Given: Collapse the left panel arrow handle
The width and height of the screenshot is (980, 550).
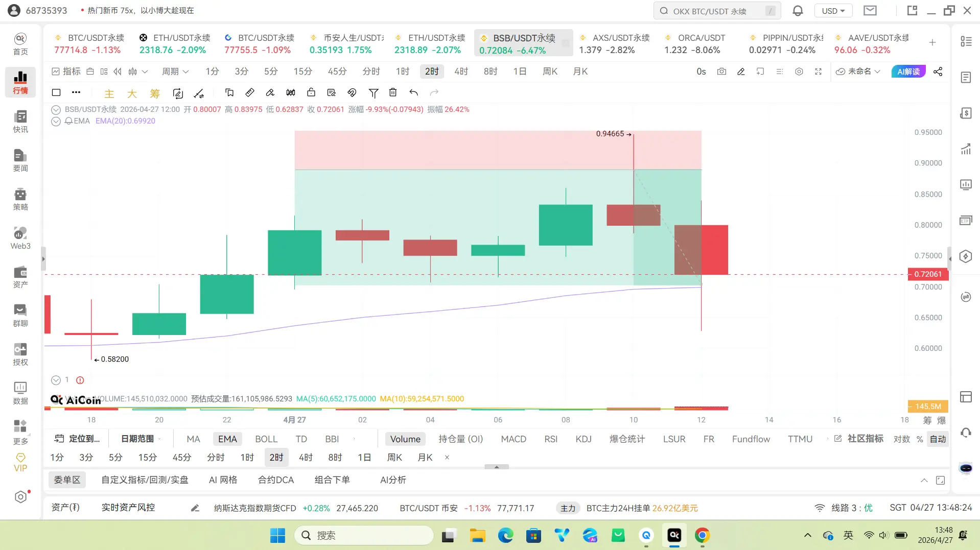Looking at the screenshot, I should coord(43,259).
